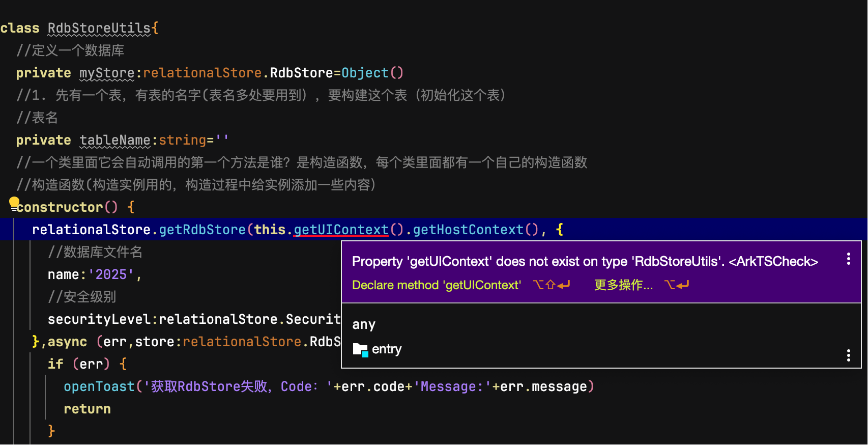Click the constructor keyword
Image resolution: width=868 pixels, height=445 pixels.
(x=60, y=207)
